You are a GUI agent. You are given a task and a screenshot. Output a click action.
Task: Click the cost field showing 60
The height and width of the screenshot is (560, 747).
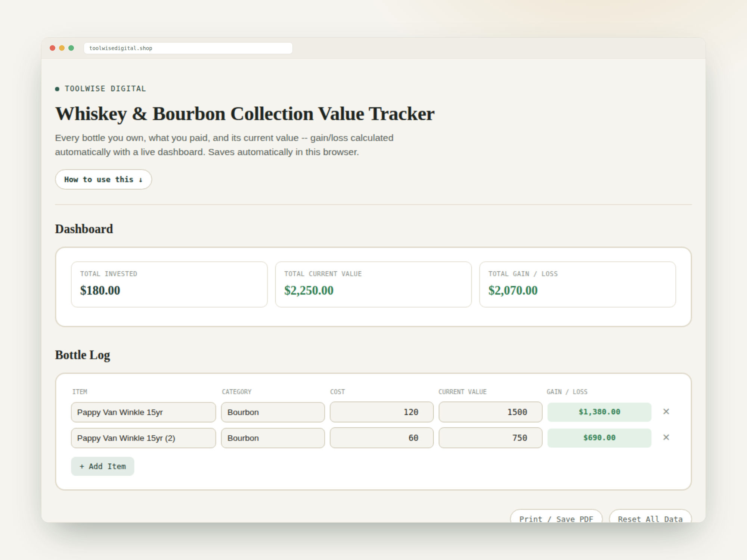tap(382, 438)
